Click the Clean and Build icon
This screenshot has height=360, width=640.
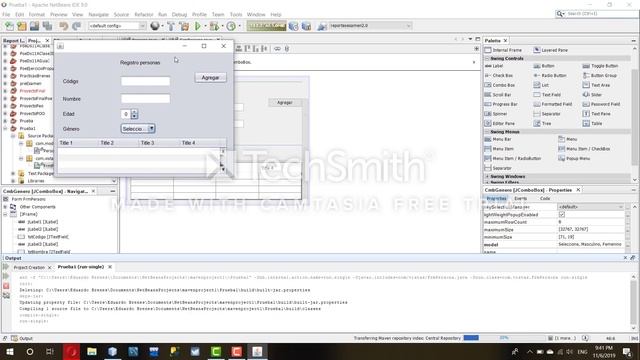point(184,26)
